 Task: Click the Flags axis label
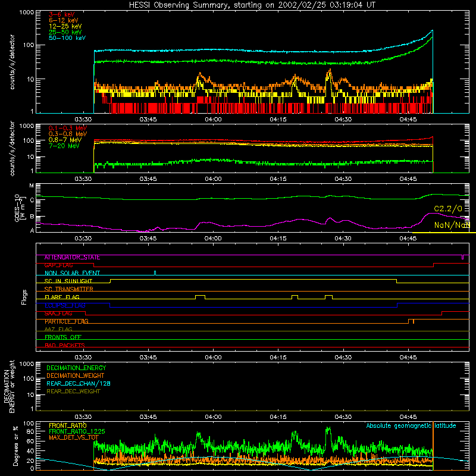(24, 297)
